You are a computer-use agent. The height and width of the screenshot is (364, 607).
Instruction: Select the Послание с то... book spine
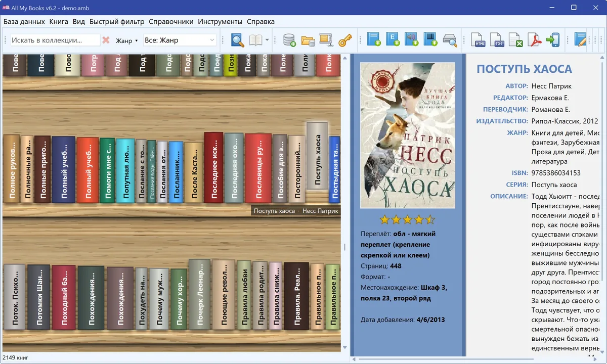(141, 172)
